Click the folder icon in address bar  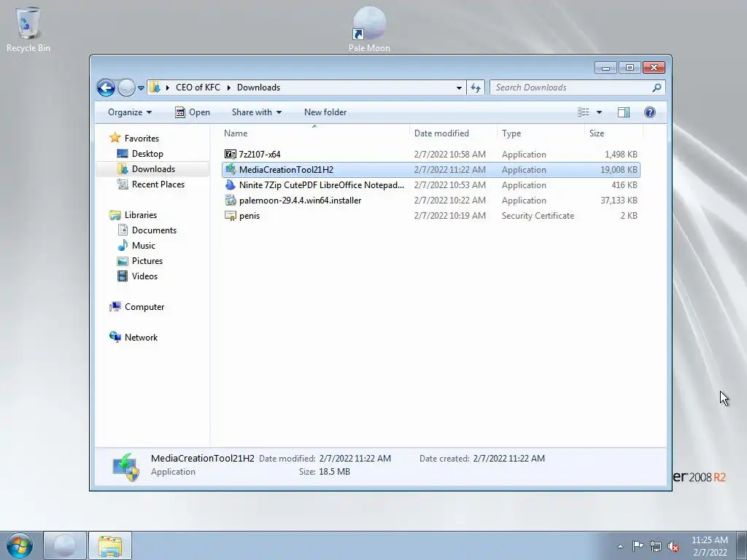pos(155,87)
